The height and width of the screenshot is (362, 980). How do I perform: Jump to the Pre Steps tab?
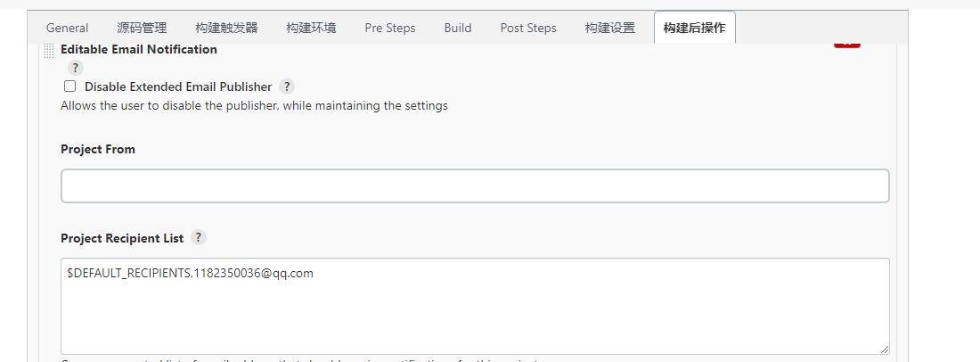[x=390, y=28]
